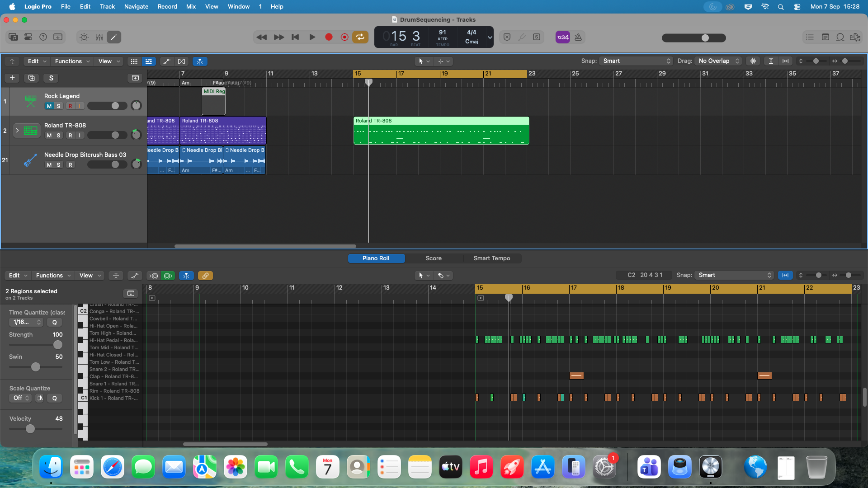Open the Tracks area Edit menu
This screenshot has width=868, height=488.
(x=37, y=61)
